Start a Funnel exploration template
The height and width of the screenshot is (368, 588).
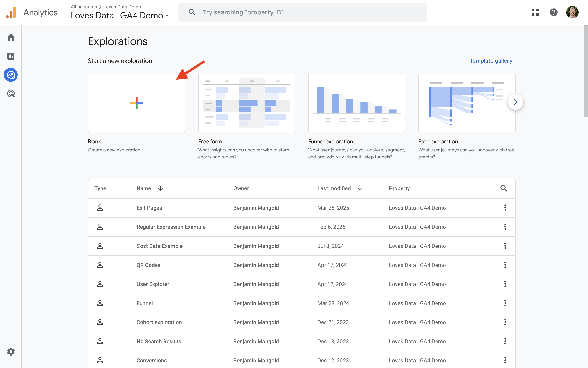click(357, 103)
